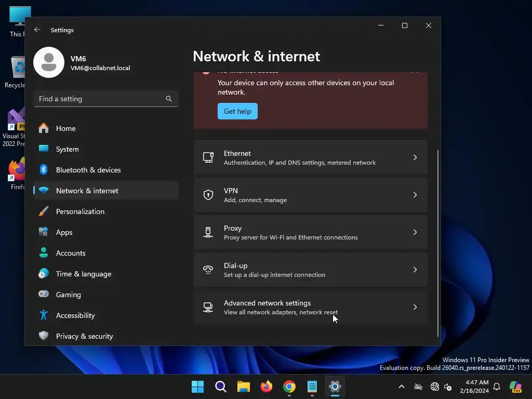Open the Notepad taskbar icon
Screen dimensions: 532x399
(312, 387)
